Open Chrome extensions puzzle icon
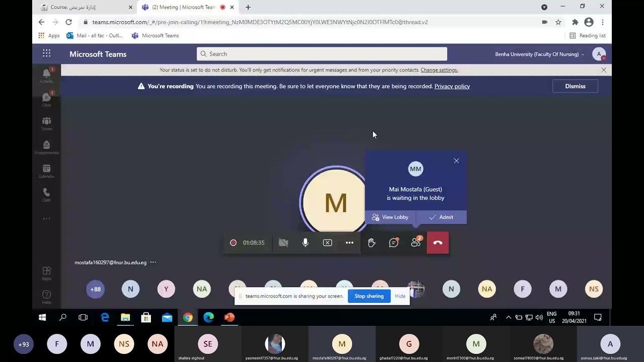The image size is (644, 362). coord(575,22)
